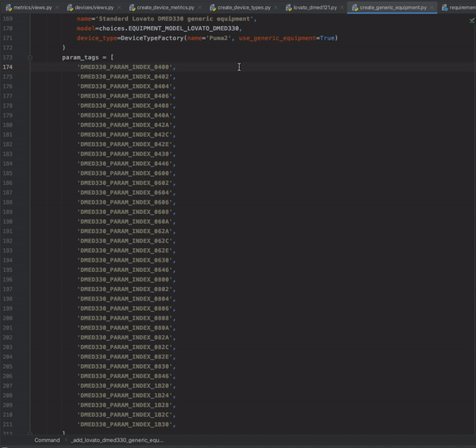Screen dimensions: 476x448
Task: Click 'DMED330_PARAM_INDEX_0800' string
Action: [125, 279]
